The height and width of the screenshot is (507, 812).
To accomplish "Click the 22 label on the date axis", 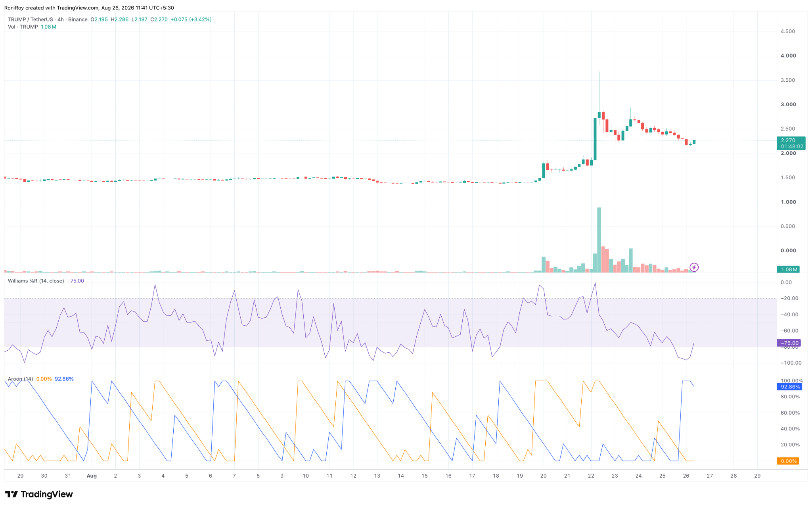I will click(x=591, y=476).
